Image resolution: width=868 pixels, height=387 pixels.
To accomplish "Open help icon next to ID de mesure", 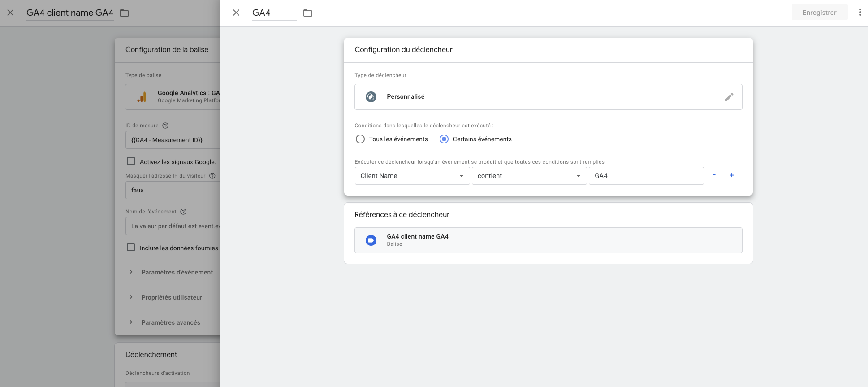I will coord(165,126).
